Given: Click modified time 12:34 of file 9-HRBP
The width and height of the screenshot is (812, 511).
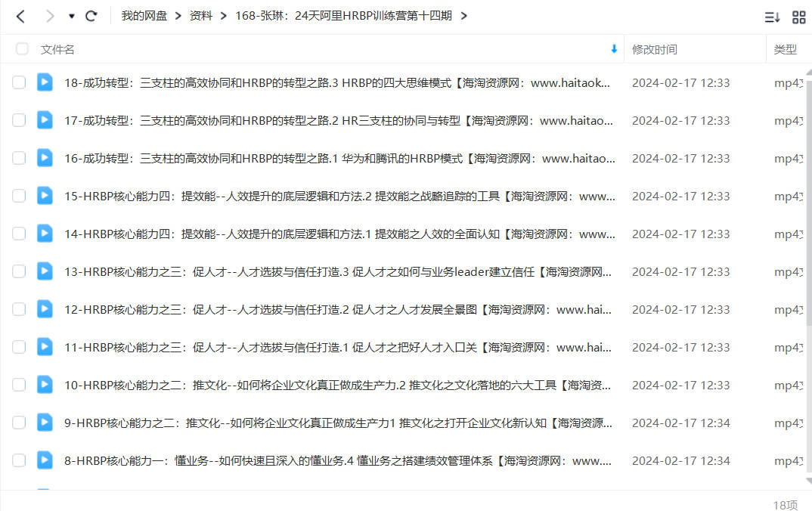Looking at the screenshot, I should coord(680,423).
